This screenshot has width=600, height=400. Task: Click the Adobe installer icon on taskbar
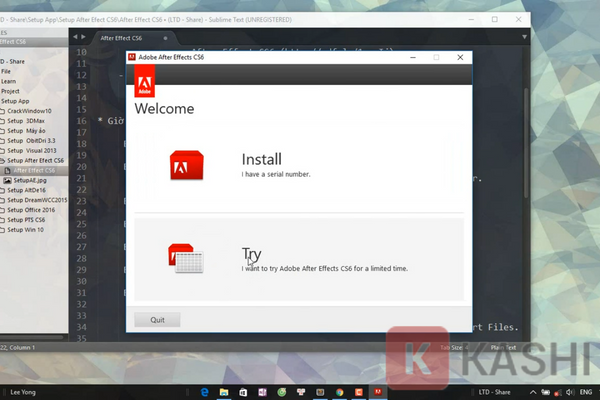[377, 392]
